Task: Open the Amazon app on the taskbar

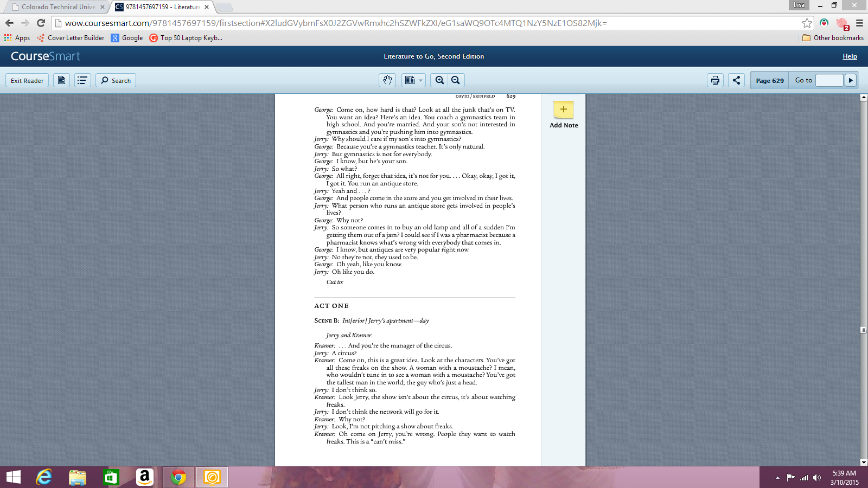Action: pos(144,477)
